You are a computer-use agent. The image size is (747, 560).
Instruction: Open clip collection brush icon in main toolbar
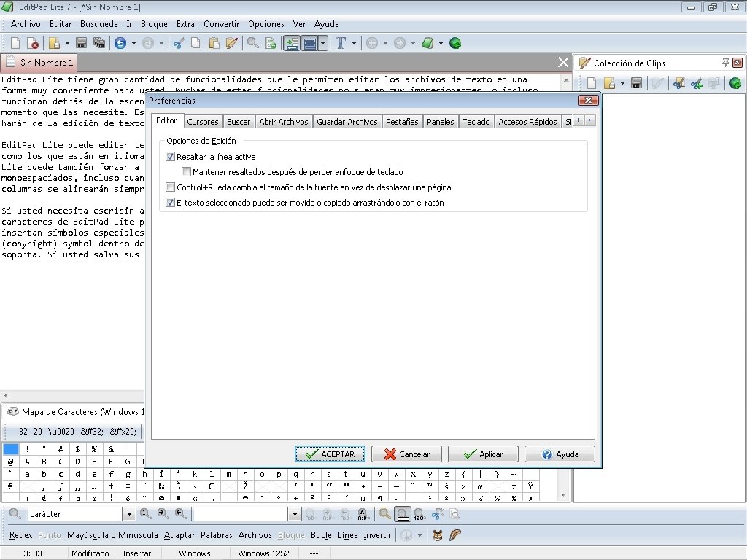[x=231, y=43]
